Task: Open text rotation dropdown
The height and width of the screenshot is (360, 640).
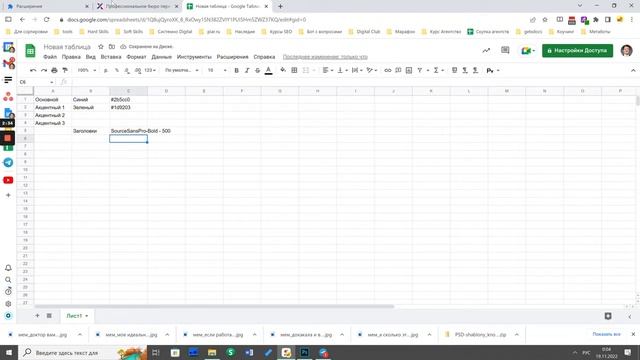Action: [372, 70]
